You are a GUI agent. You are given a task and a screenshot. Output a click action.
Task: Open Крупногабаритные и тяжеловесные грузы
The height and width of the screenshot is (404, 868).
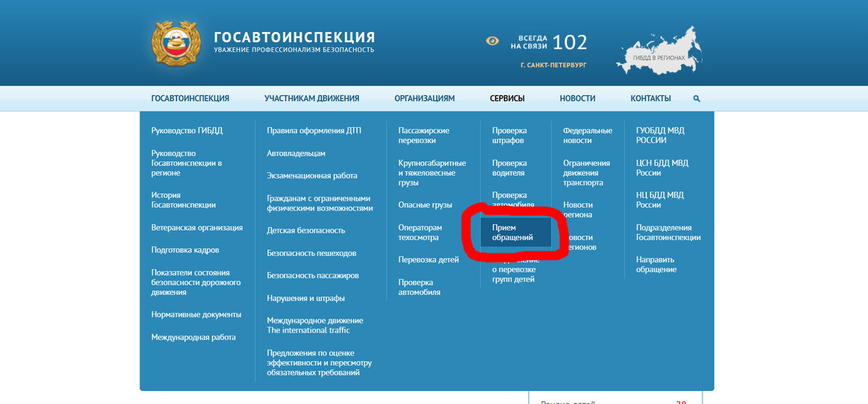[x=432, y=173]
